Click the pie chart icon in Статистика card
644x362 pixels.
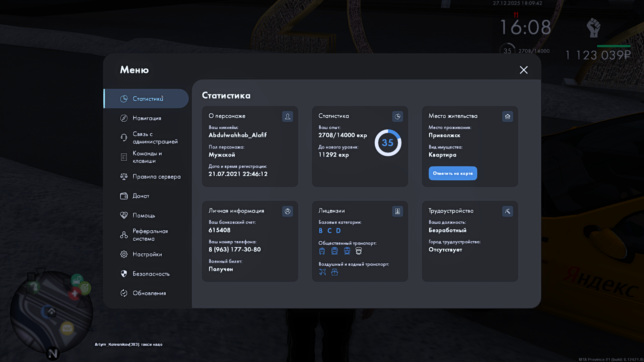click(x=397, y=116)
